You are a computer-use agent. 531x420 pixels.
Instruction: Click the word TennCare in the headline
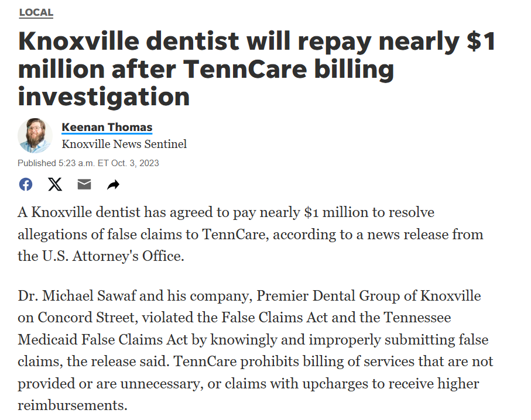(245, 68)
